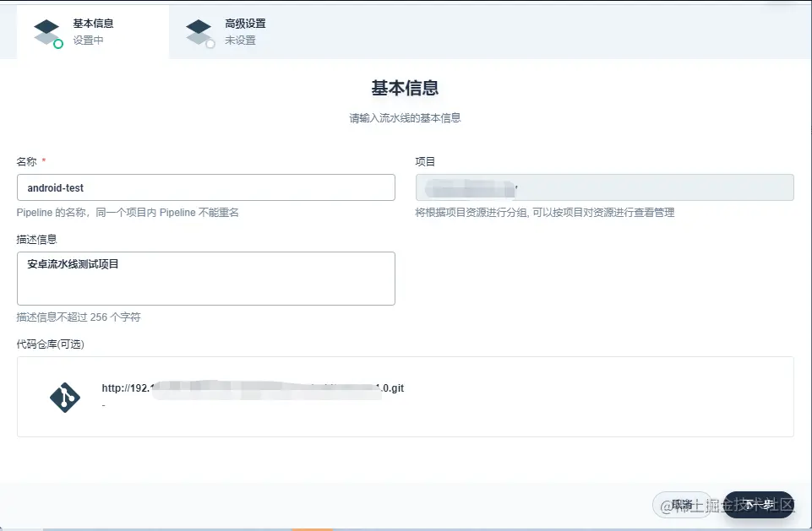Click the 名称 field label

(26, 161)
